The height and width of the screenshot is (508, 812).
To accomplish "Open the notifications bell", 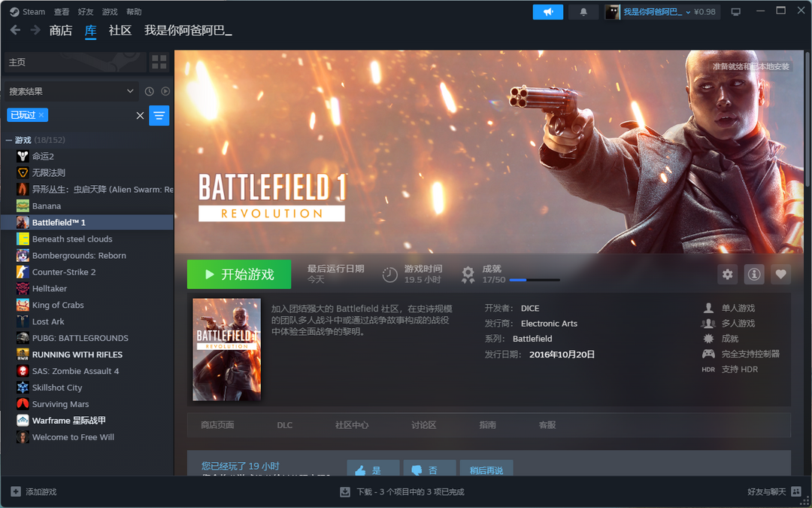I will (x=583, y=12).
